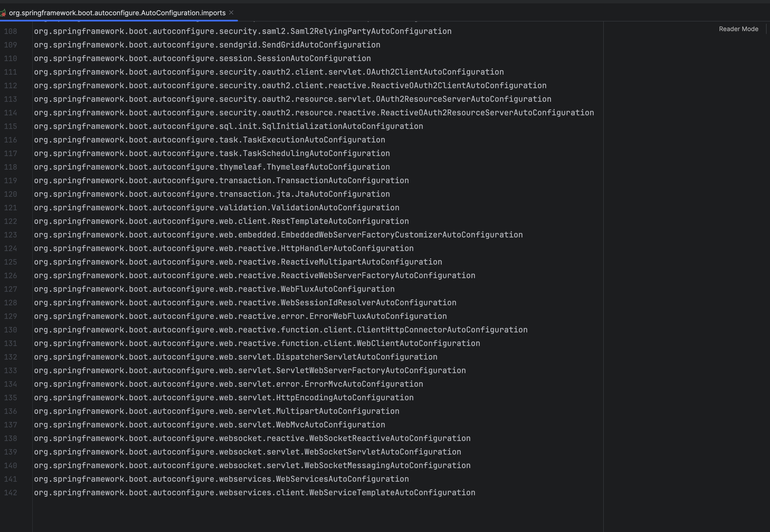770x532 pixels.
Task: Click the EmbeddedWebServerFactoryCustomizerAutoConfiguration line
Action: [x=278, y=235]
